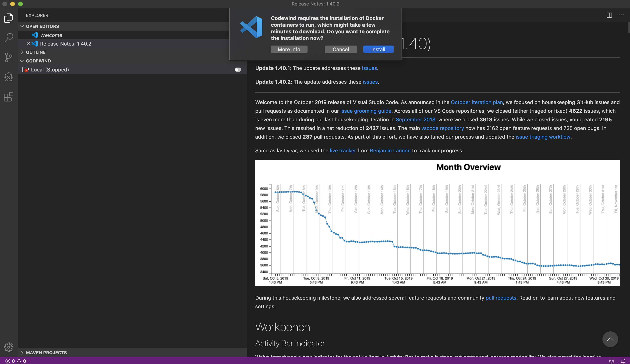Open the feedback smiley in the status bar
This screenshot has height=364, width=630.
coord(612,361)
